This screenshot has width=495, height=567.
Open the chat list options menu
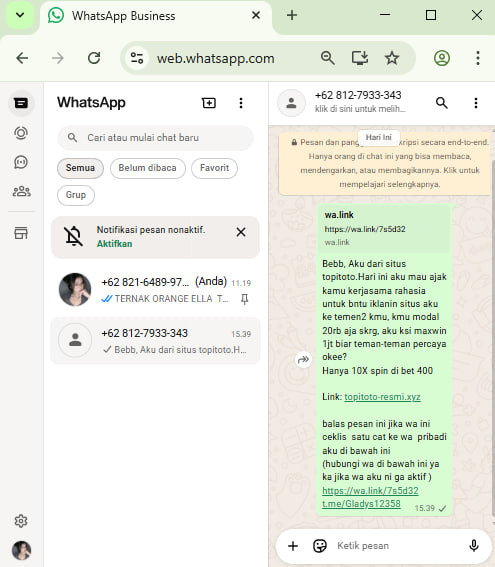click(x=241, y=103)
